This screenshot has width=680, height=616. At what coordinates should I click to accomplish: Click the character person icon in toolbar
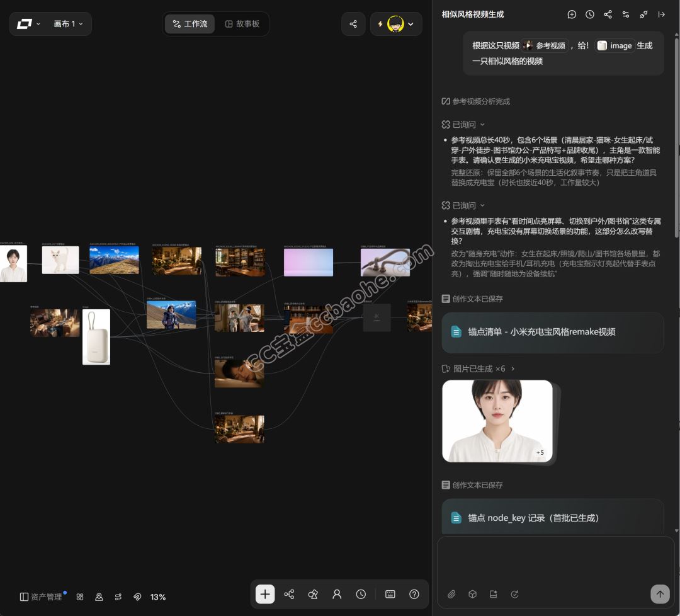337,595
